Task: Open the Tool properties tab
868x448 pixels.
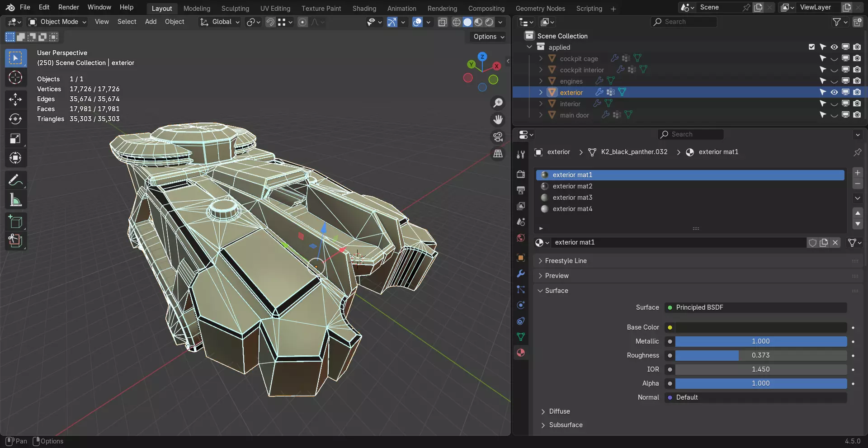Action: pyautogui.click(x=521, y=155)
